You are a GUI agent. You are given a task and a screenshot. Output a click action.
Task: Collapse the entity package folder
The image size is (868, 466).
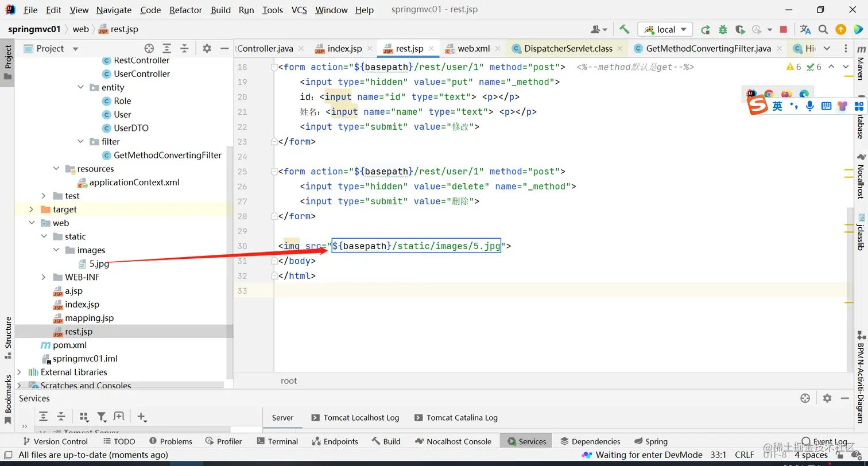click(x=82, y=87)
